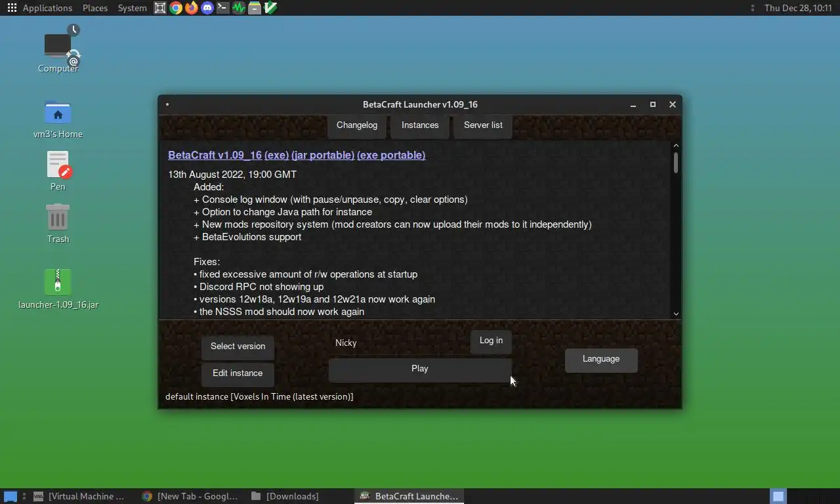Select the launcher-1.09_16.jar file icon
Image resolution: width=840 pixels, height=504 pixels.
pyautogui.click(x=58, y=289)
